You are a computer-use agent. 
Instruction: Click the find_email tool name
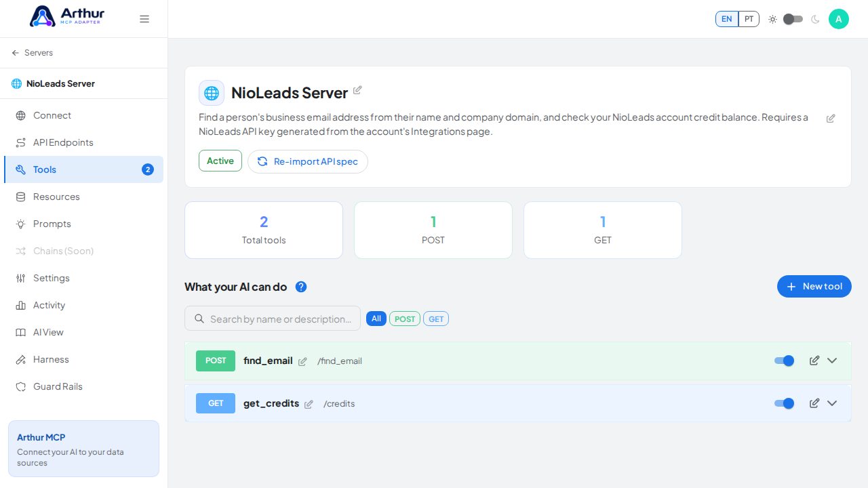[268, 361]
